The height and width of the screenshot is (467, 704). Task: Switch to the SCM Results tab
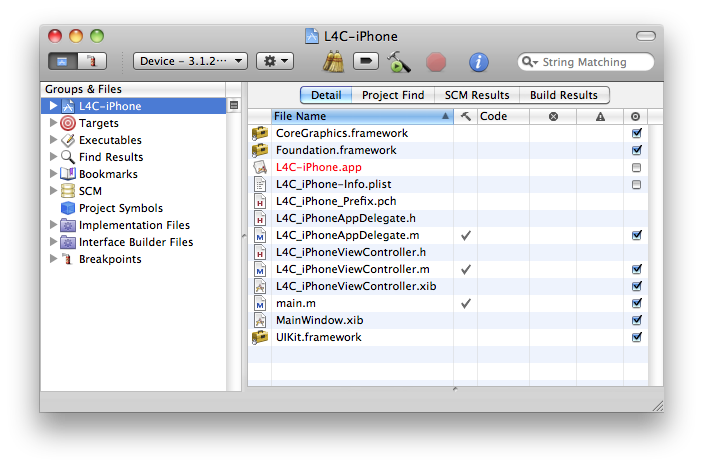pyautogui.click(x=477, y=95)
